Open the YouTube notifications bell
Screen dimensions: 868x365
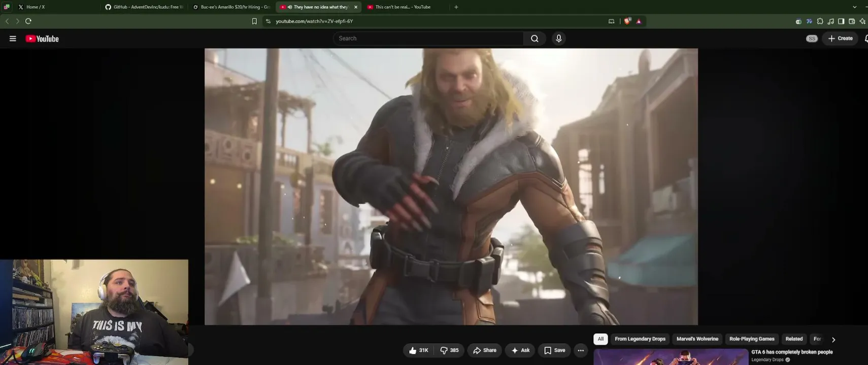pos(866,39)
